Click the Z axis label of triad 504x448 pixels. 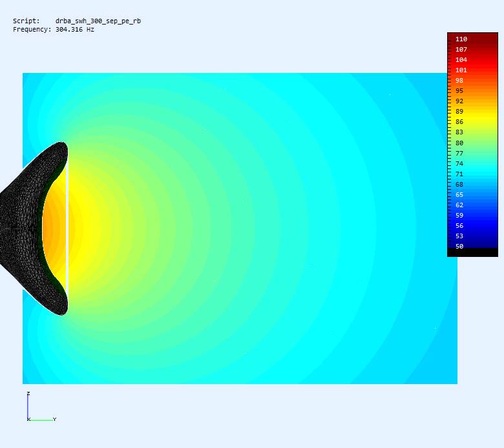(x=28, y=393)
